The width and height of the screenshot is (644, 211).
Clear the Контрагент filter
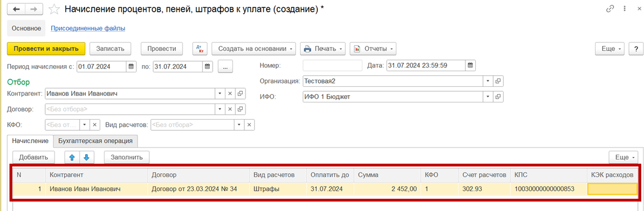click(x=230, y=94)
